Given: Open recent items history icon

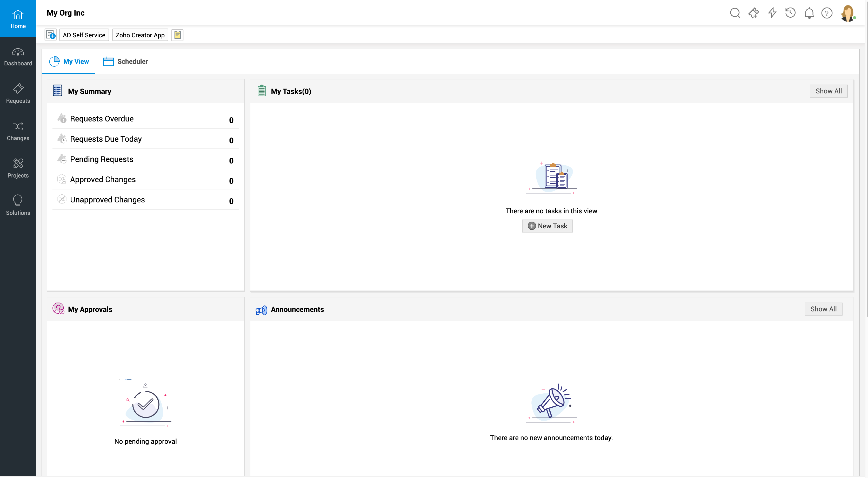Looking at the screenshot, I should pos(790,13).
